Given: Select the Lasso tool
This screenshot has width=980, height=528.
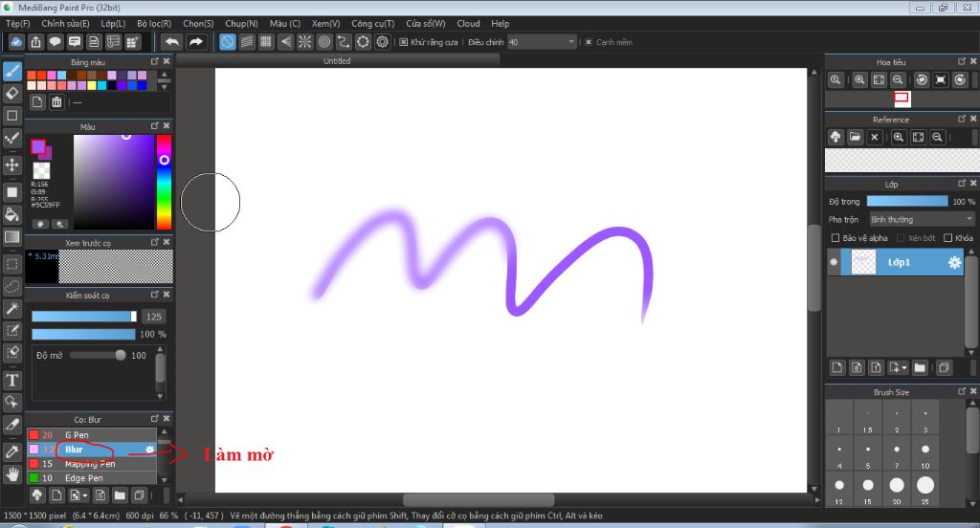Looking at the screenshot, I should tap(11, 286).
